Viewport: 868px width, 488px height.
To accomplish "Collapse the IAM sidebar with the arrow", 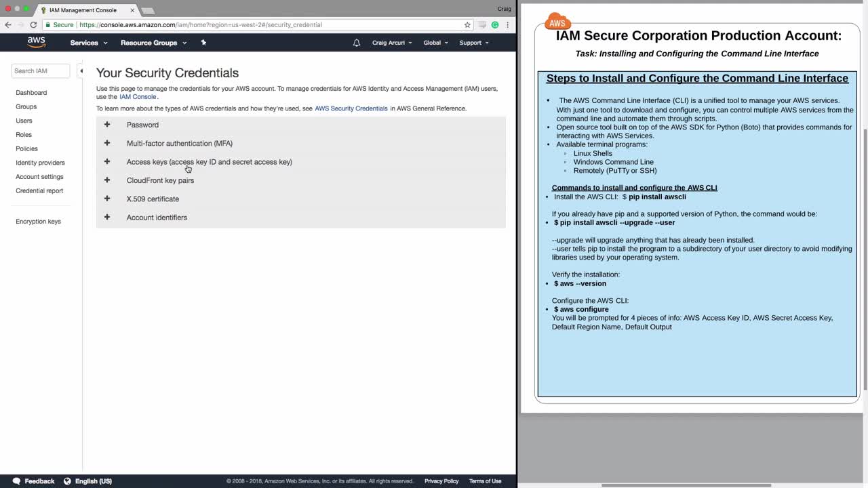I will point(81,70).
